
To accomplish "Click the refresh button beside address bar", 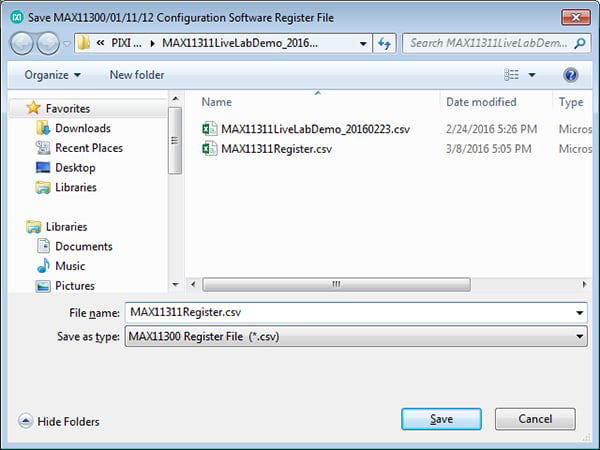I will 384,44.
